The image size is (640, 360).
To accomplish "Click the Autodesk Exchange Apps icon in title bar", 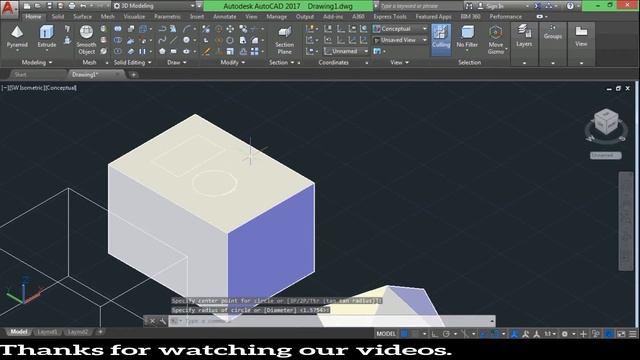I will tap(538, 6).
